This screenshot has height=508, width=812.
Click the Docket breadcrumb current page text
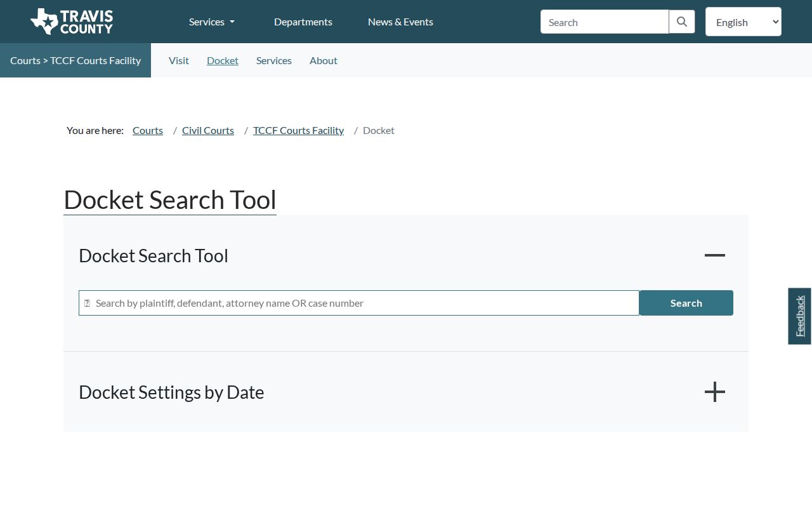coord(379,130)
